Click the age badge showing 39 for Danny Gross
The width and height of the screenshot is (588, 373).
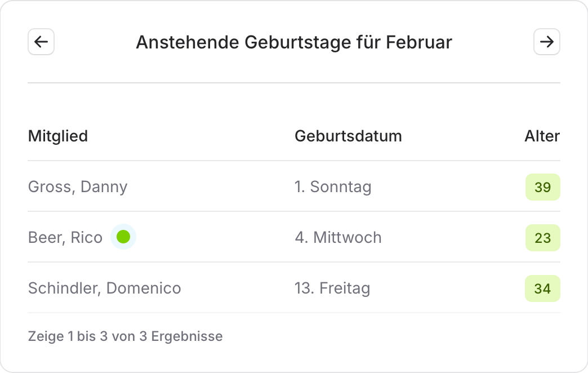point(542,186)
